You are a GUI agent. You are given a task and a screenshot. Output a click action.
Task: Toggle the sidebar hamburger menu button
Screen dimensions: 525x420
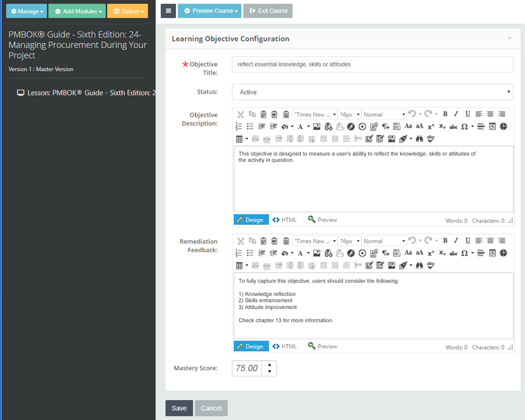pos(168,11)
